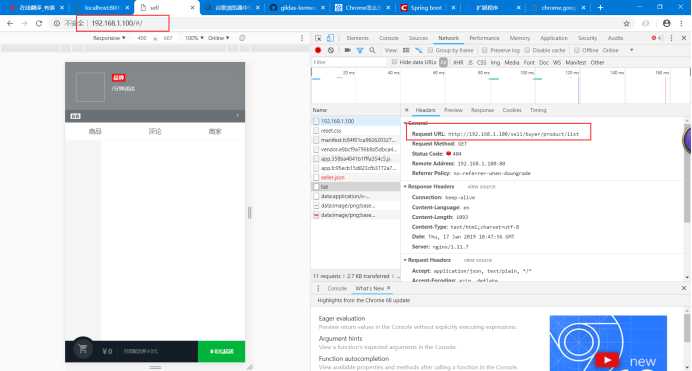Filter requests by Font type
This screenshot has height=371, width=692.
coord(529,63)
